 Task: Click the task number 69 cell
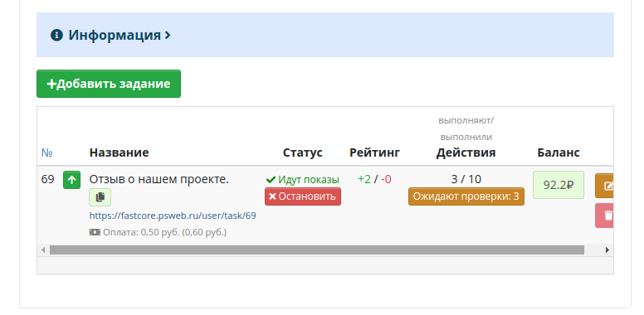pyautogui.click(x=47, y=179)
